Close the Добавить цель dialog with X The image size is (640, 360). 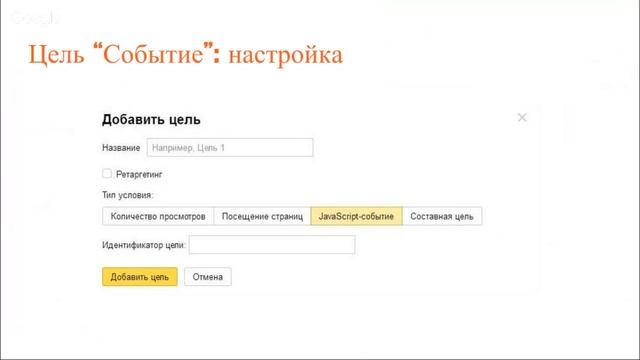coord(522,118)
